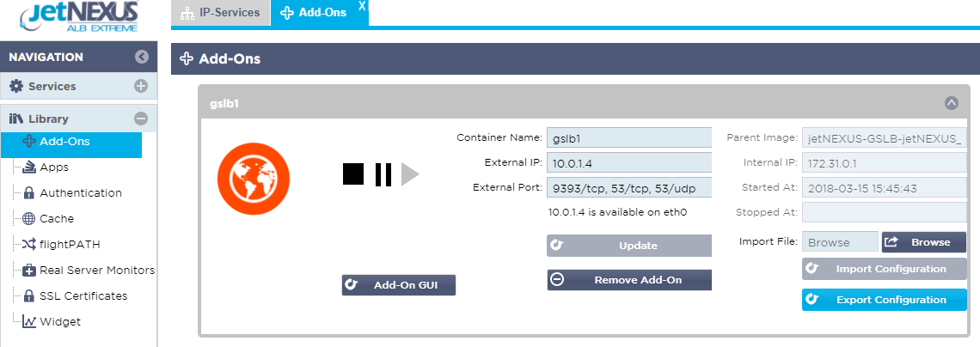Click the Import File path field

tap(840, 242)
